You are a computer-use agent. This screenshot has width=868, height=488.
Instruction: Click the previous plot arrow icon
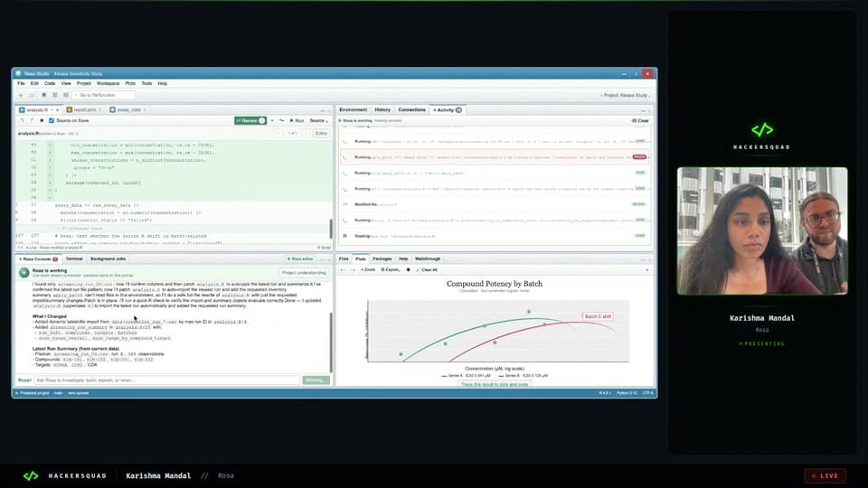click(343, 270)
